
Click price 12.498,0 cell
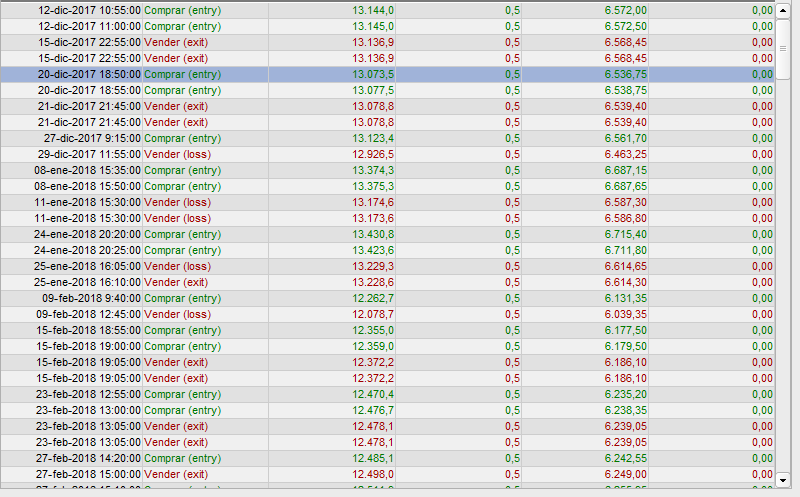(373, 474)
